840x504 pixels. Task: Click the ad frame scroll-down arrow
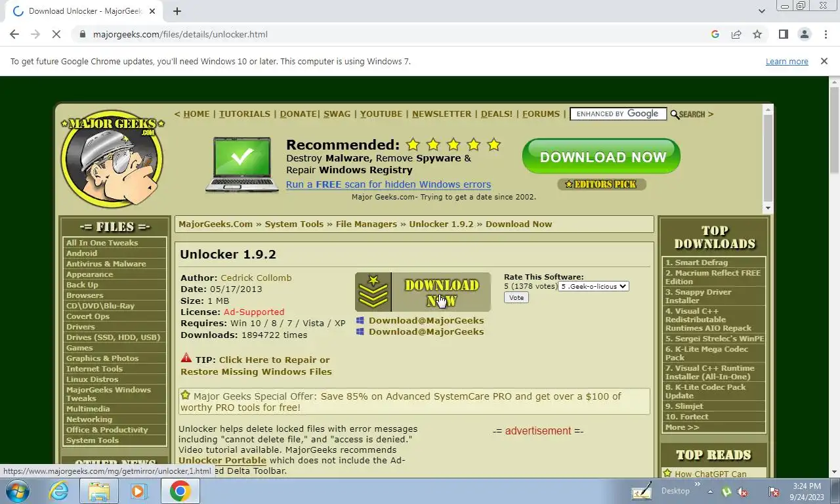point(768,208)
